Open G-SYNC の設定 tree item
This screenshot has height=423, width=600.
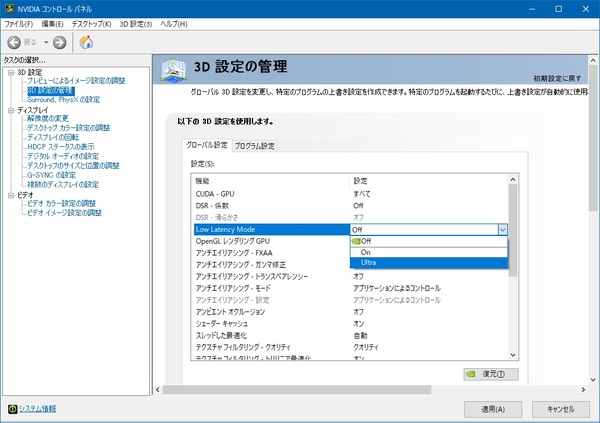51,175
